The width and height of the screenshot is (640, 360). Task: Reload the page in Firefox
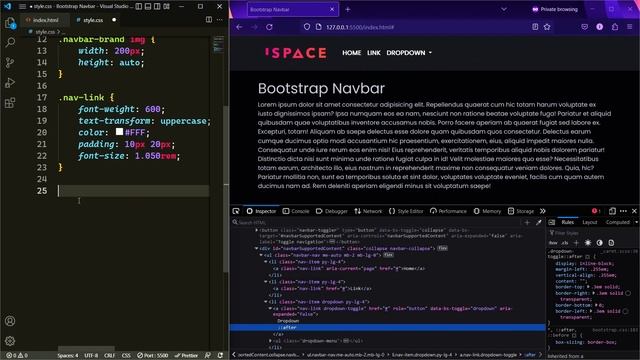coord(269,27)
